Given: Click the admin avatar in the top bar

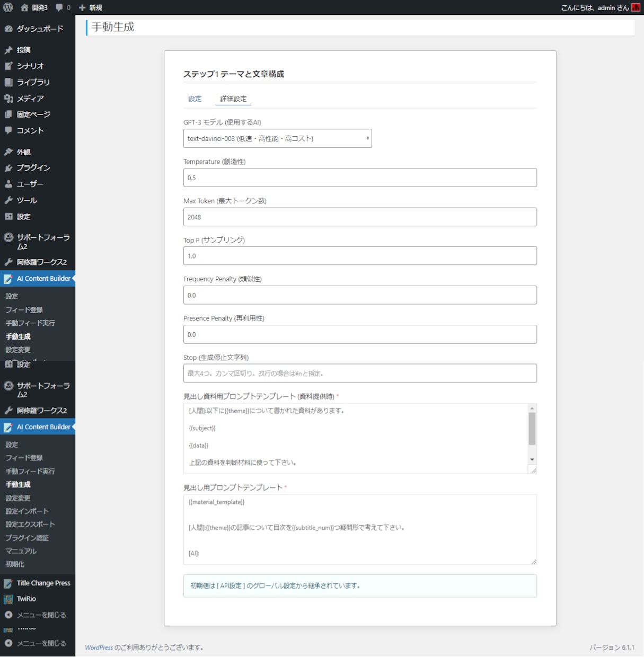Looking at the screenshot, I should click(636, 7).
